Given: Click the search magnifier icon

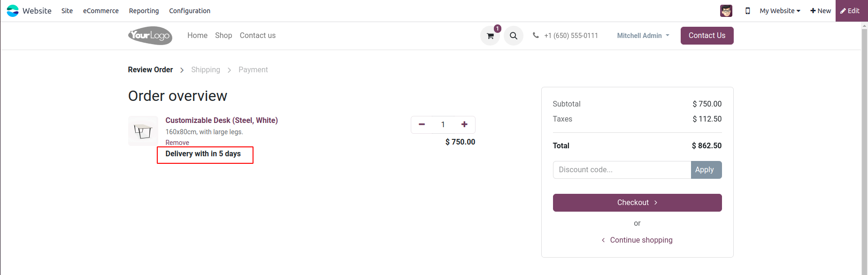Looking at the screenshot, I should coord(514,36).
